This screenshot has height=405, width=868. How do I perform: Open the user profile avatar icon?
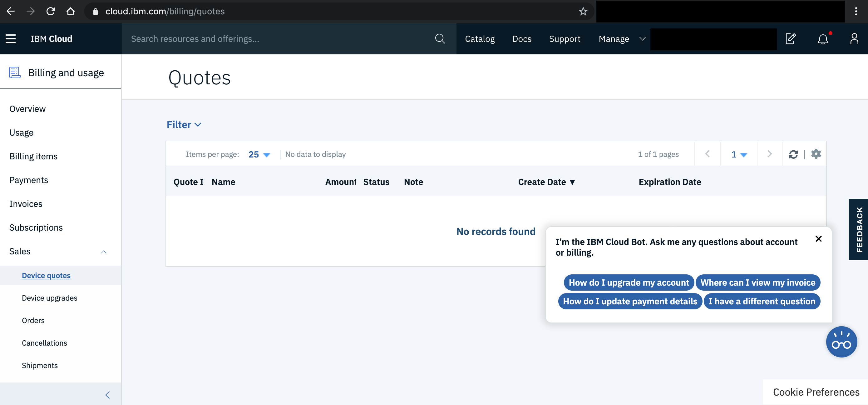(x=854, y=39)
